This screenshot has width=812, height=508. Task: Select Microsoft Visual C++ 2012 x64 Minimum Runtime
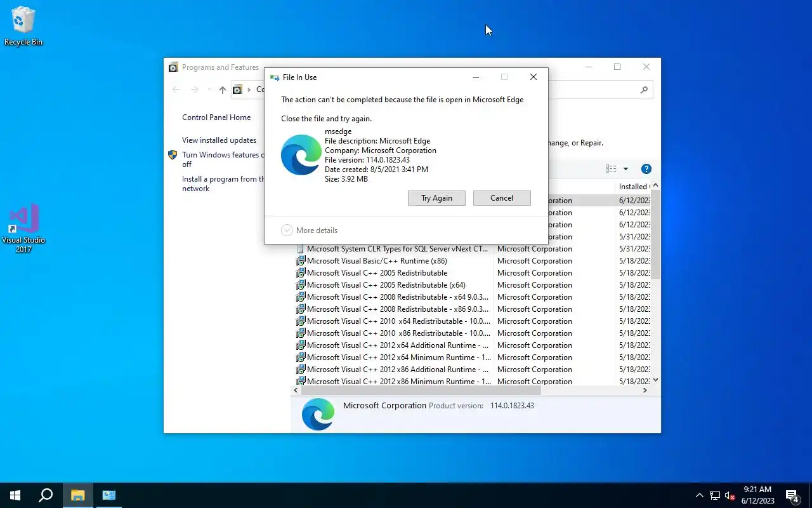[473, 358]
